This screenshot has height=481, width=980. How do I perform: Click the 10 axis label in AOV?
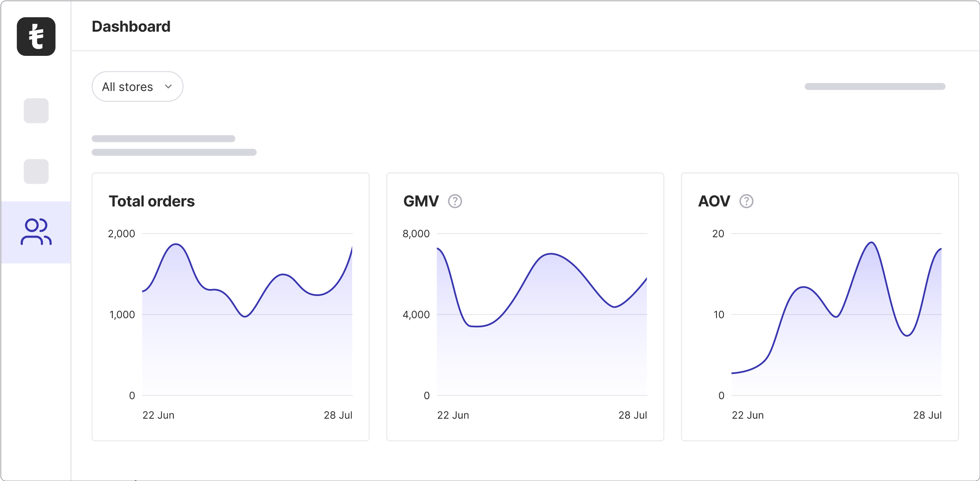[x=719, y=315]
